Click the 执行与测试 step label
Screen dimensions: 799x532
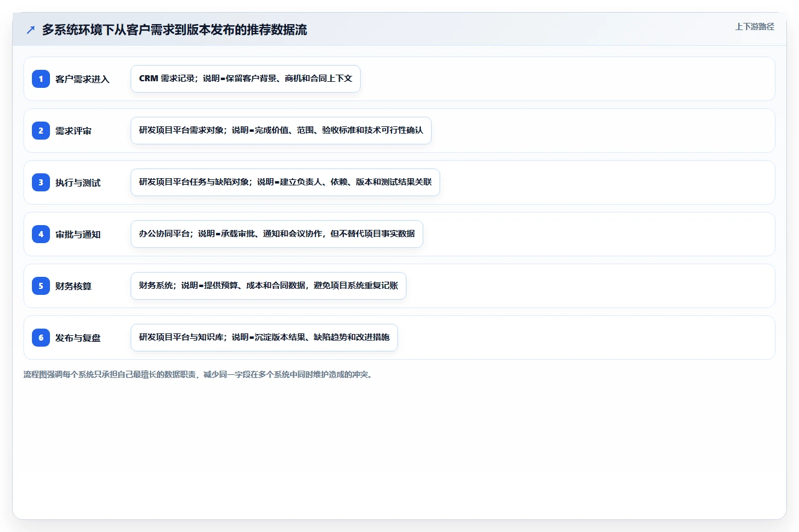click(x=78, y=182)
